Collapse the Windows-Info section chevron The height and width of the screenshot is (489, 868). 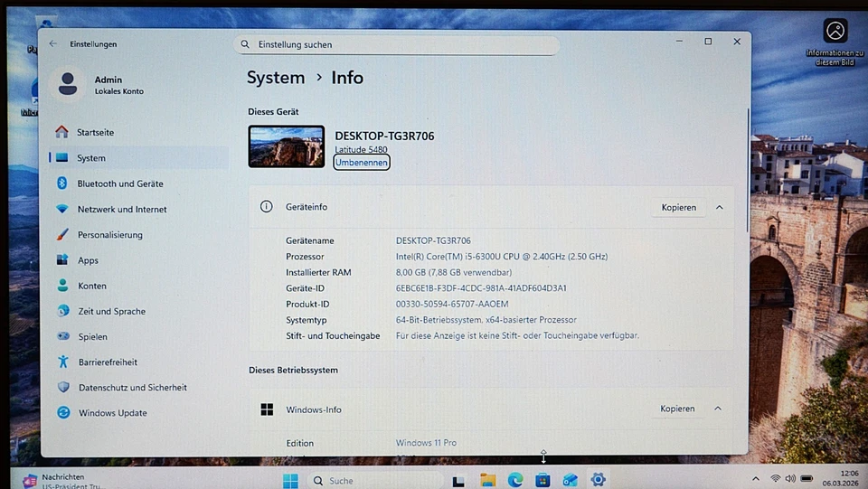click(717, 409)
